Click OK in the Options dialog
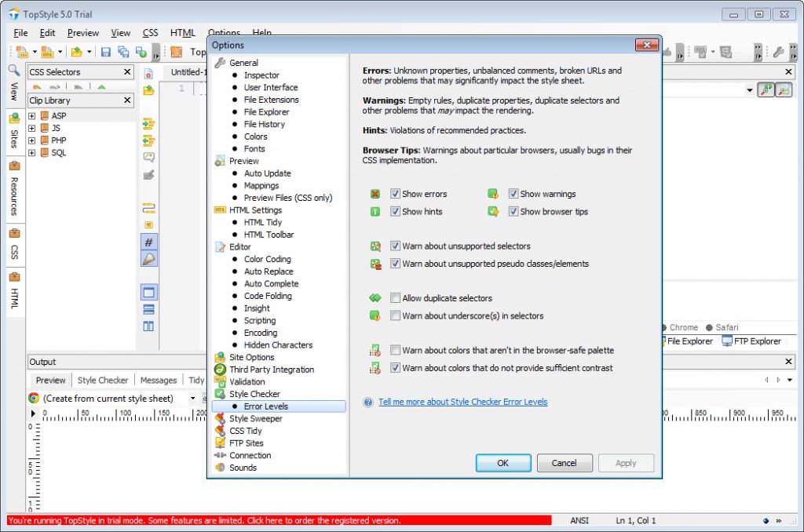Image resolution: width=804 pixels, height=532 pixels. pos(503,463)
